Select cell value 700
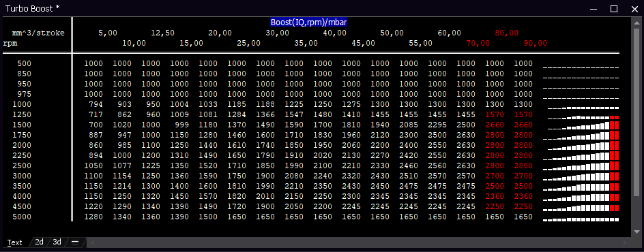The width and height of the screenshot is (644, 252). point(96,125)
